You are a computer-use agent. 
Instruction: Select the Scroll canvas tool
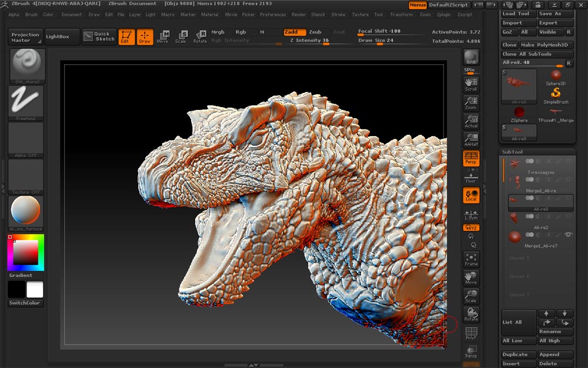(471, 84)
